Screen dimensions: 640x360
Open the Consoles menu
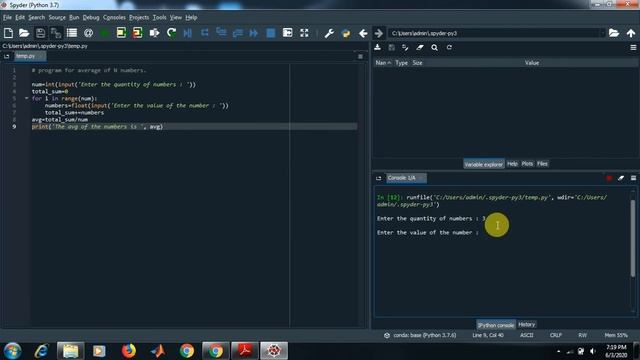click(x=114, y=18)
